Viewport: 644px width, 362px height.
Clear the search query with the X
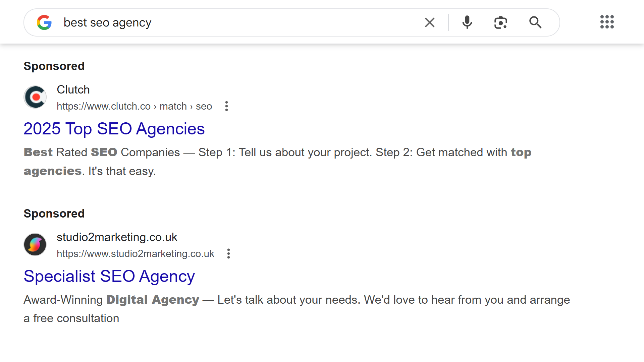430,22
